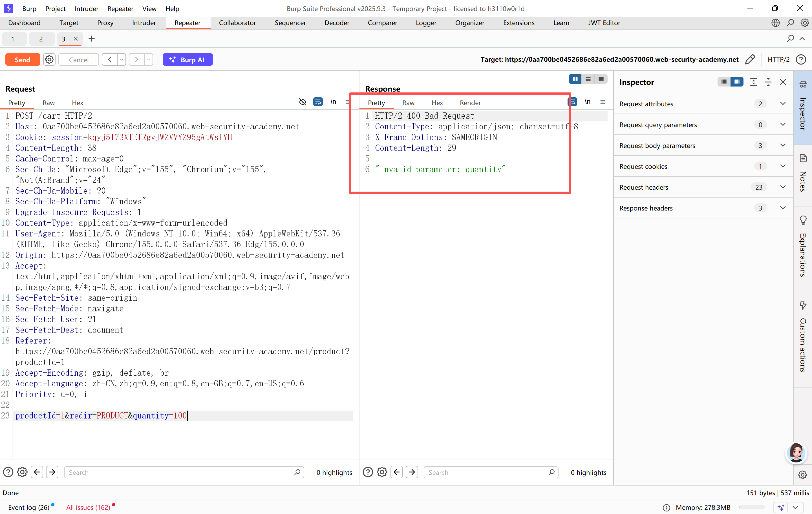Click the request Search input field
Image resolution: width=812 pixels, height=514 pixels.
pos(184,472)
